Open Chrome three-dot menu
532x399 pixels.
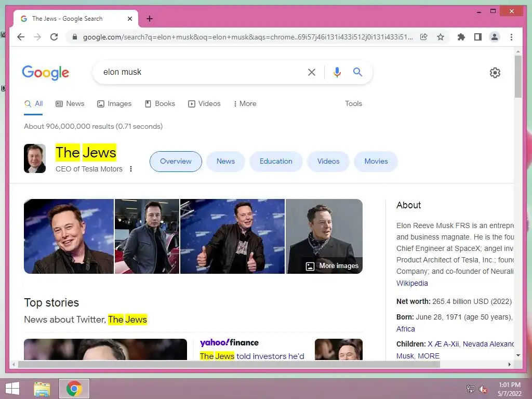pos(511,37)
